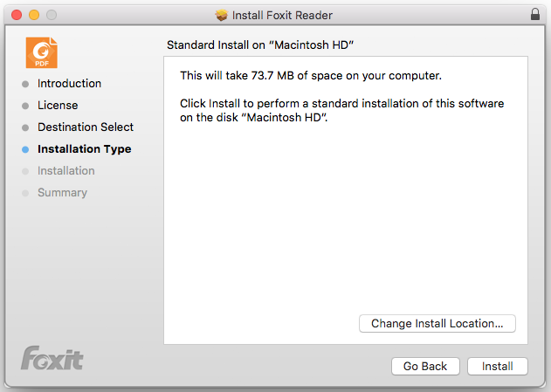Click the Standard Install heading text
The image size is (551, 392).
pos(260,45)
